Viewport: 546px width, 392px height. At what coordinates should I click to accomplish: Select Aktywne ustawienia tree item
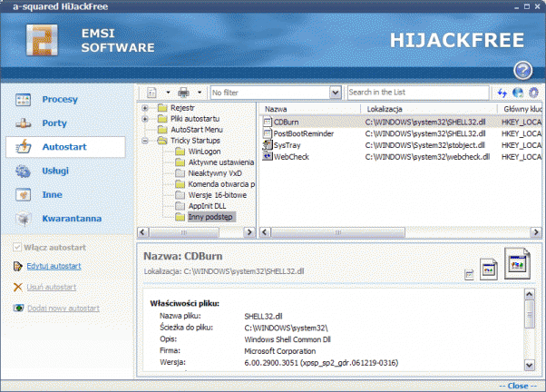(221, 162)
